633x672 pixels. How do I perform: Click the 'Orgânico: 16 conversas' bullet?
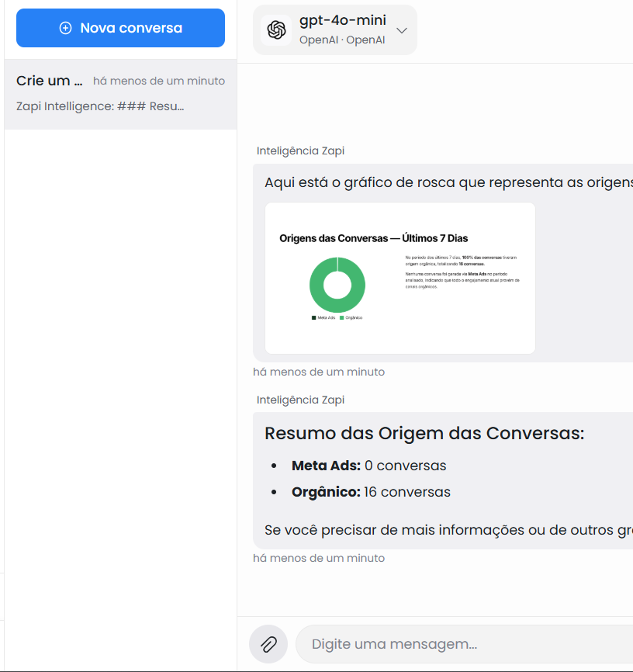(x=371, y=492)
